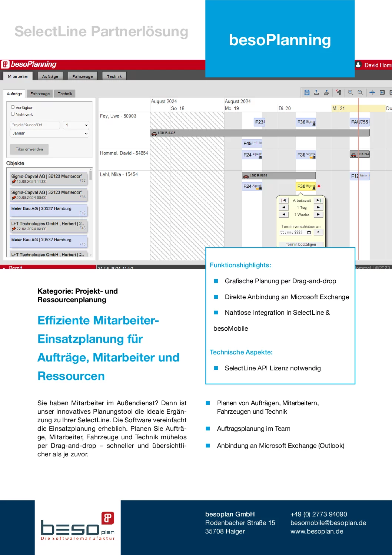Click the besoPlanning logo icon in red header

(5, 64)
